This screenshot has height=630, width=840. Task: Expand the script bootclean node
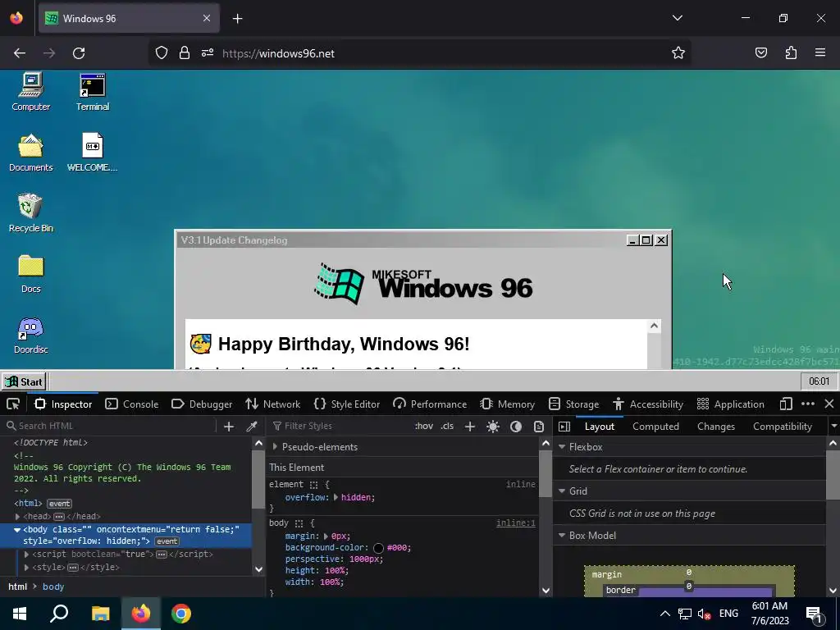point(27,555)
